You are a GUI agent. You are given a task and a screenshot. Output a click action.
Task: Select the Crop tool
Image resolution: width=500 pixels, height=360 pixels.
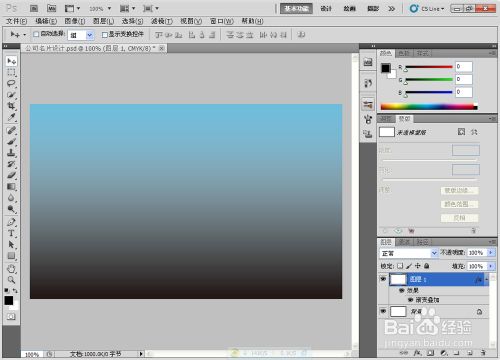(11, 106)
